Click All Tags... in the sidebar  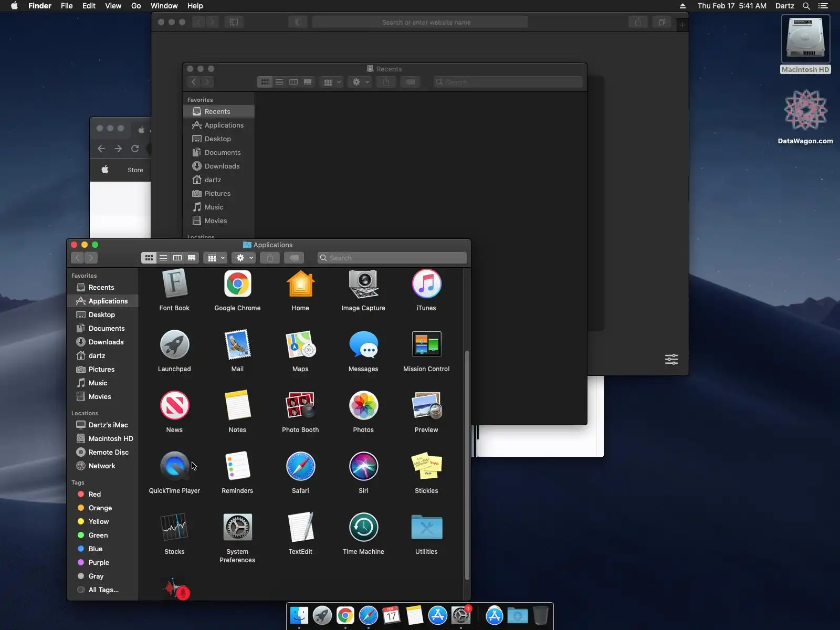(103, 590)
